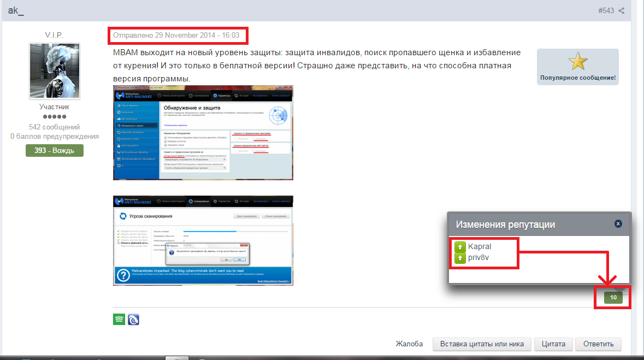Image resolution: width=644 pixels, height=360 pixels.
Task: Open the #543 post permalink
Action: (x=606, y=11)
